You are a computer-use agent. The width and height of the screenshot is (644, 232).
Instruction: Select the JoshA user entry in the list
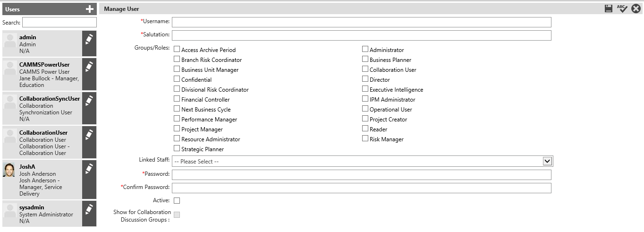42,179
